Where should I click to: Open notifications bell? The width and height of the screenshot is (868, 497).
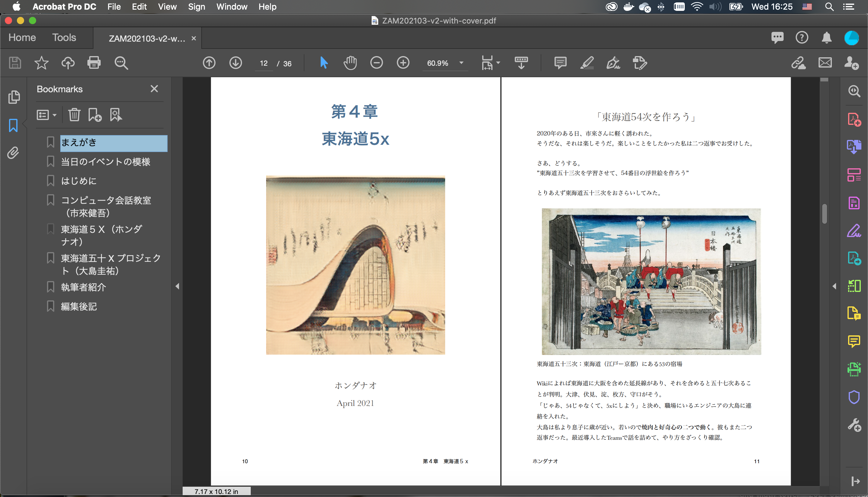click(826, 38)
